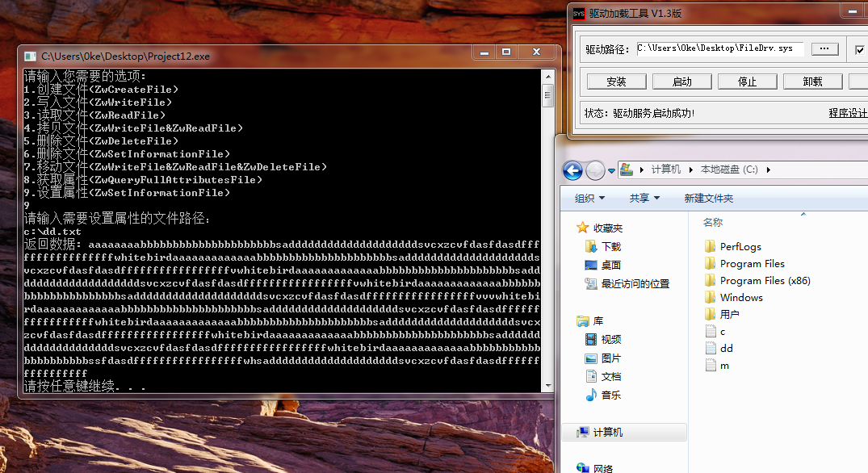Select the Computer icon in navigation pane
This screenshot has height=473, width=868.
[582, 432]
